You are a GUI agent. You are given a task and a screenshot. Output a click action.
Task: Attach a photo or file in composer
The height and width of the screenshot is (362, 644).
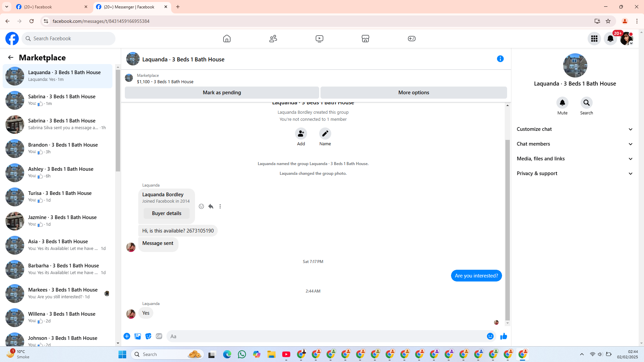pos(138,336)
